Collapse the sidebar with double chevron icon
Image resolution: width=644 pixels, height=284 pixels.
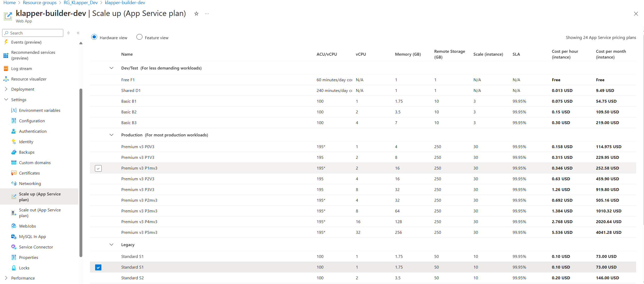(78, 33)
